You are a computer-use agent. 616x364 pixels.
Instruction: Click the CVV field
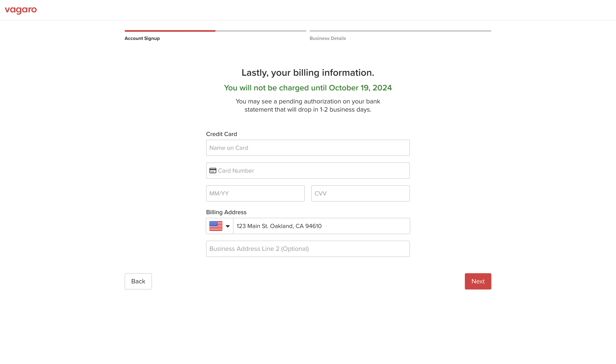point(360,194)
